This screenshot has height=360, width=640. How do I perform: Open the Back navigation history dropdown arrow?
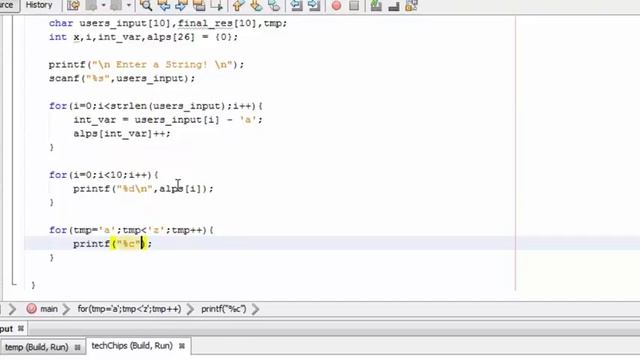coord(103,6)
